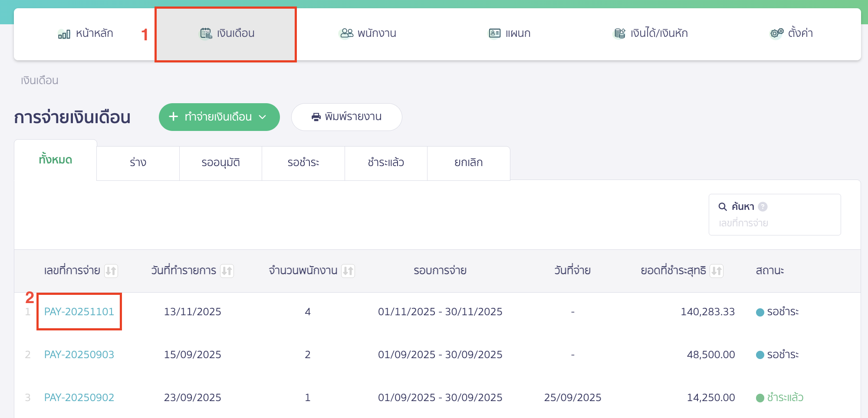The image size is (868, 418).
Task: Open payment record PAY-20251101
Action: click(79, 311)
